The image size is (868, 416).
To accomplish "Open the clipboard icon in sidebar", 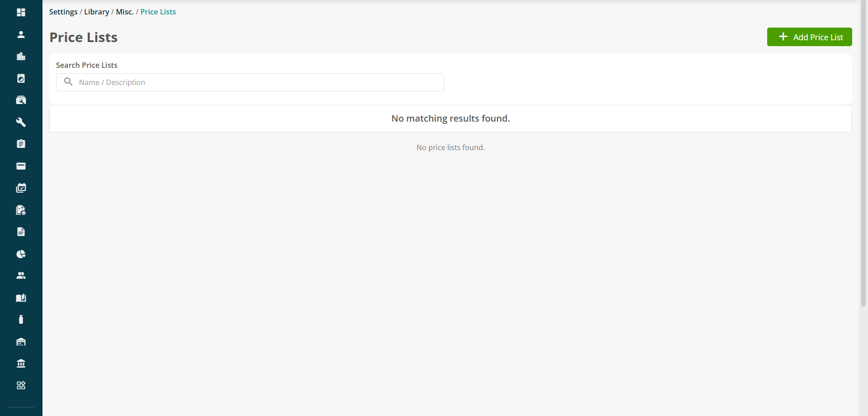I will (21, 144).
